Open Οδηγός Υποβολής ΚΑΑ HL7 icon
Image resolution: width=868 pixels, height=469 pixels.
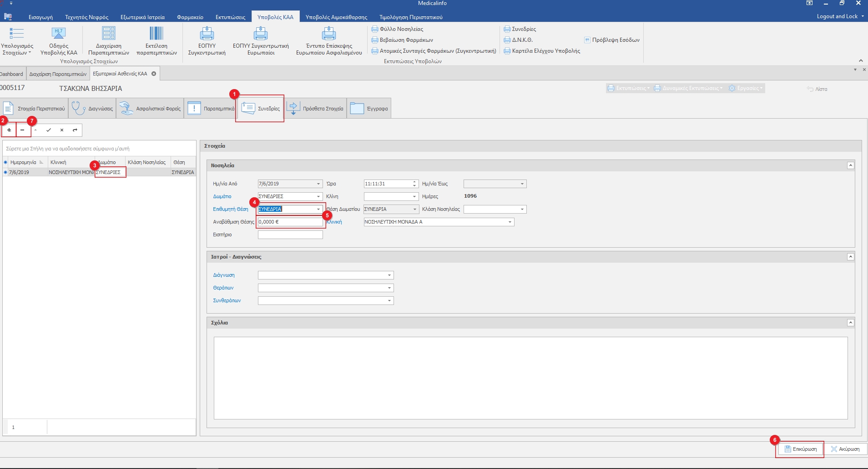pos(59,34)
